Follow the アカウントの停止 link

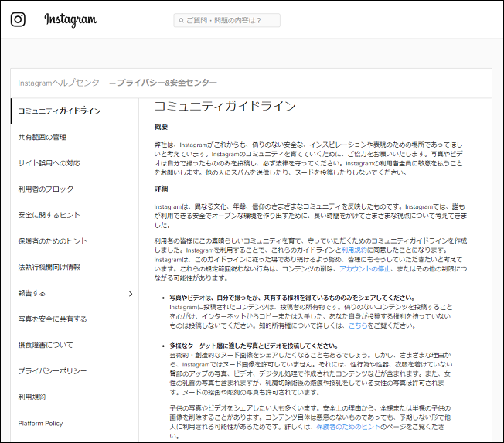click(x=365, y=269)
